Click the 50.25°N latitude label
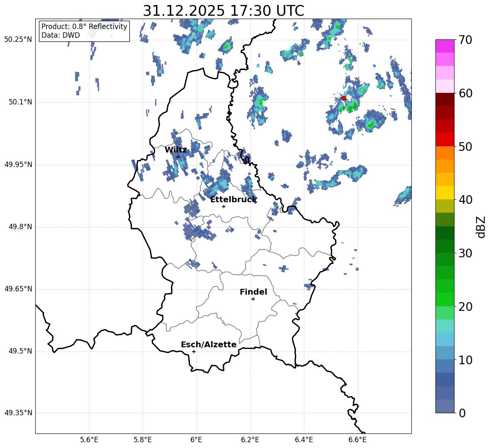 click(x=18, y=40)
